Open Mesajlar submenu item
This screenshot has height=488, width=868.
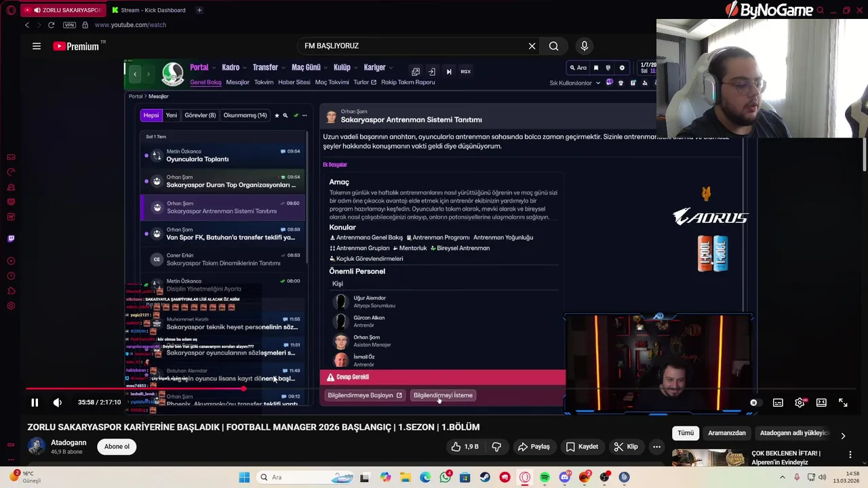[237, 83]
